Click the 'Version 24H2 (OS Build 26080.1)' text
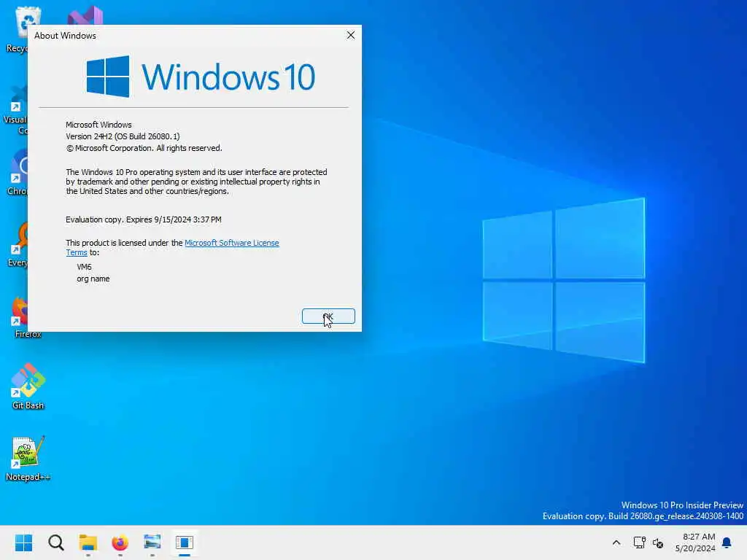747x560 pixels. tap(123, 136)
